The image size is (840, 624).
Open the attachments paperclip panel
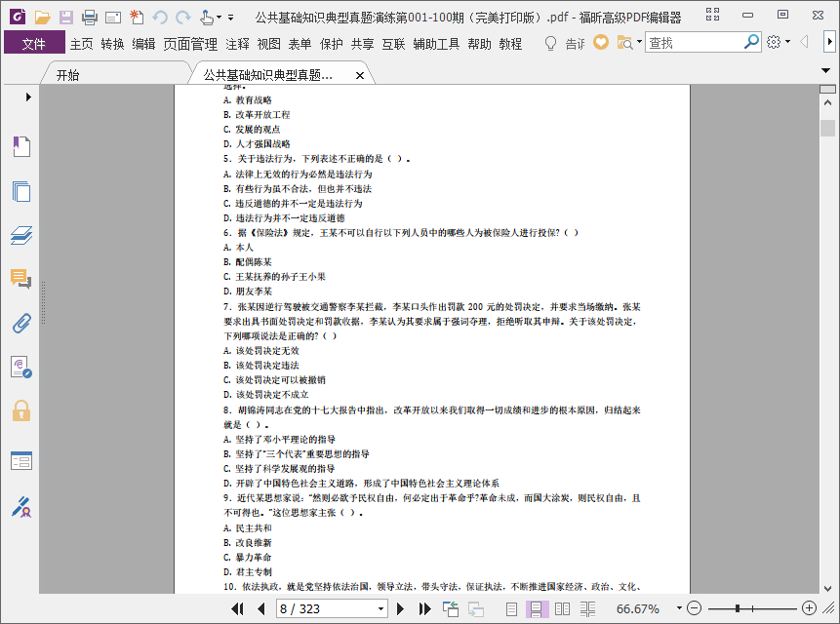(21, 324)
